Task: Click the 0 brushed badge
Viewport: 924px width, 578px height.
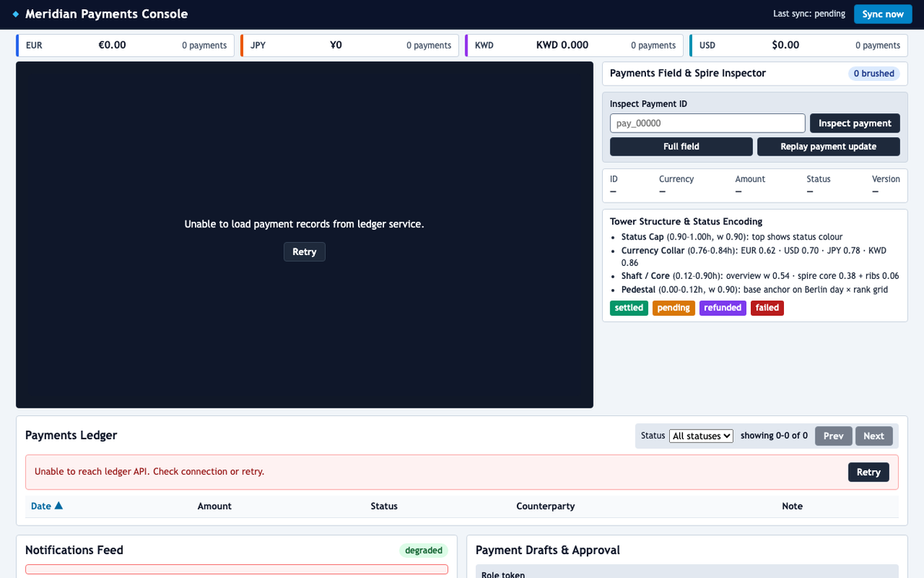Action: (873, 74)
